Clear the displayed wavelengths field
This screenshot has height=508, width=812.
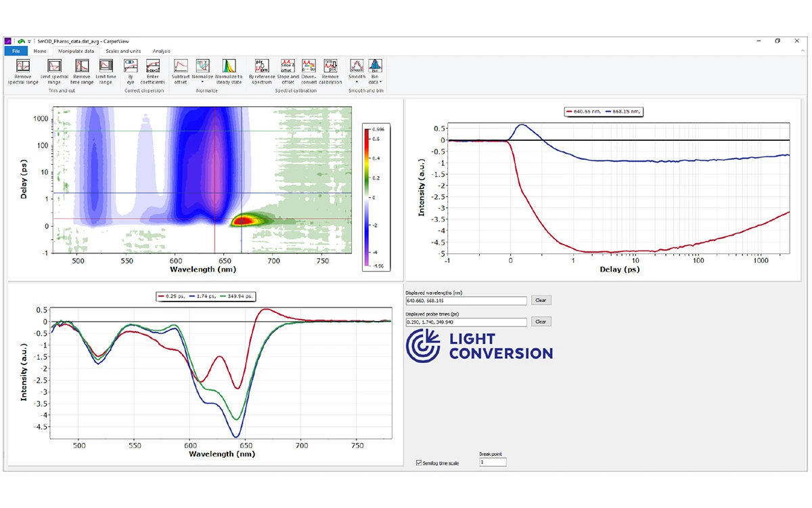tap(541, 300)
